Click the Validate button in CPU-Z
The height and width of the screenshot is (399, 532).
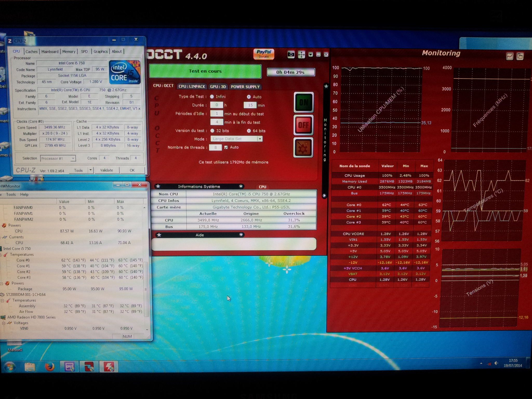[107, 170]
